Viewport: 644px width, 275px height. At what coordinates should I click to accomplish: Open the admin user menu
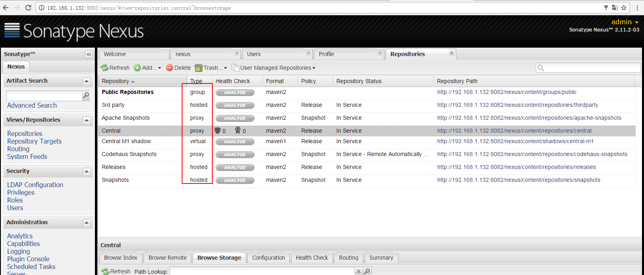click(625, 22)
